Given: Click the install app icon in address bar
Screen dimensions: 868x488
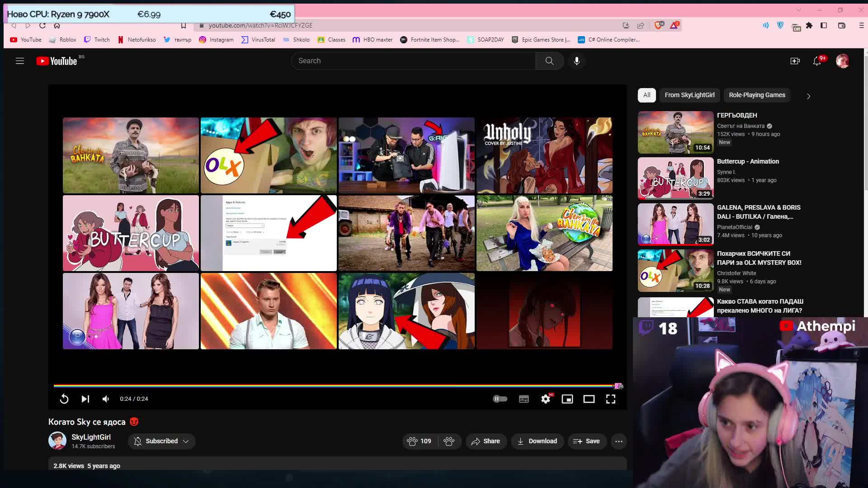Looking at the screenshot, I should pos(626,25).
